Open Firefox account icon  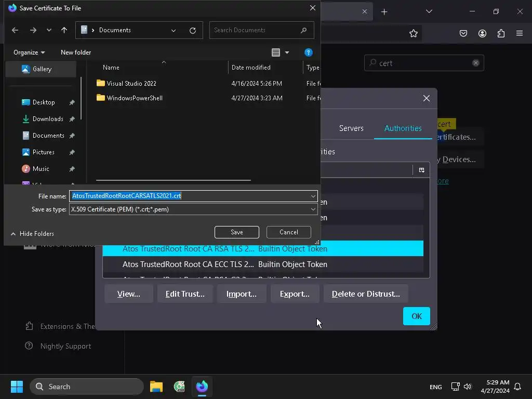point(482,33)
